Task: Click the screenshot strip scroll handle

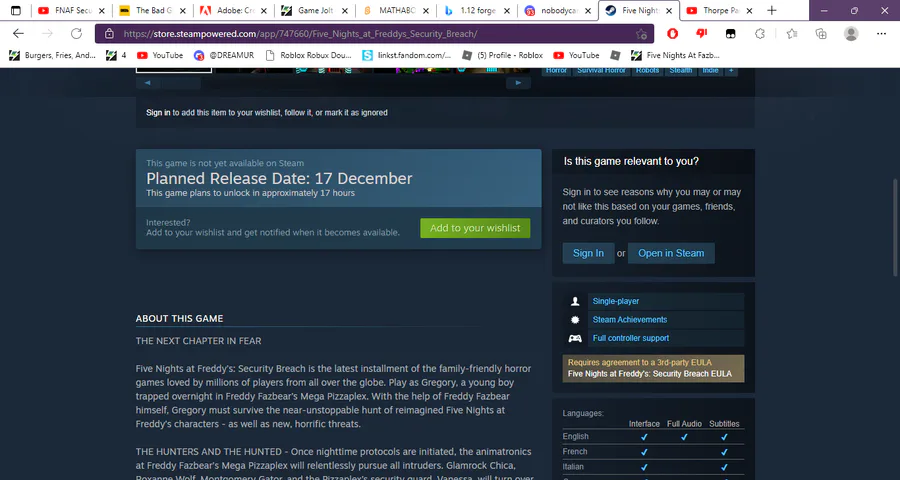Action: (180, 83)
